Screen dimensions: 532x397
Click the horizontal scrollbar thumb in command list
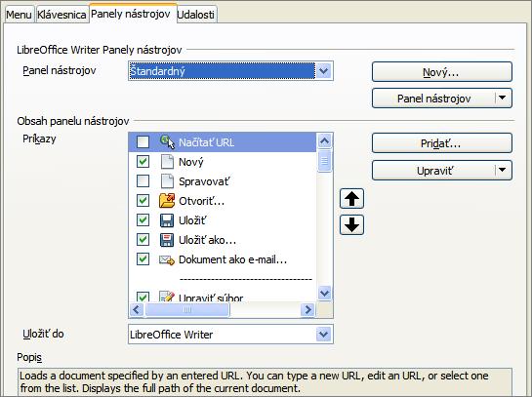187,310
